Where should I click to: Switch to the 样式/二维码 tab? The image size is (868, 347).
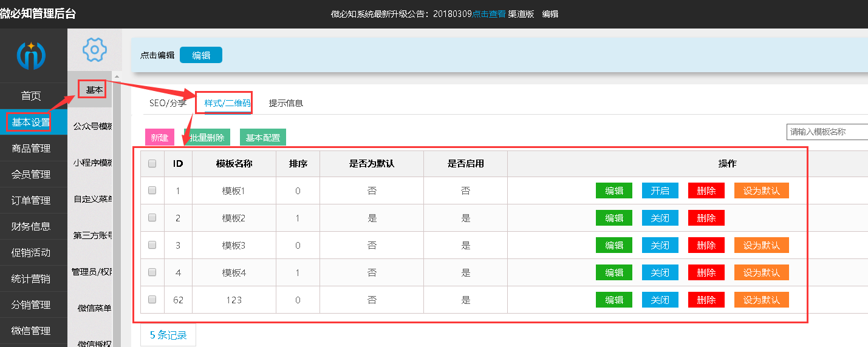pos(227,103)
